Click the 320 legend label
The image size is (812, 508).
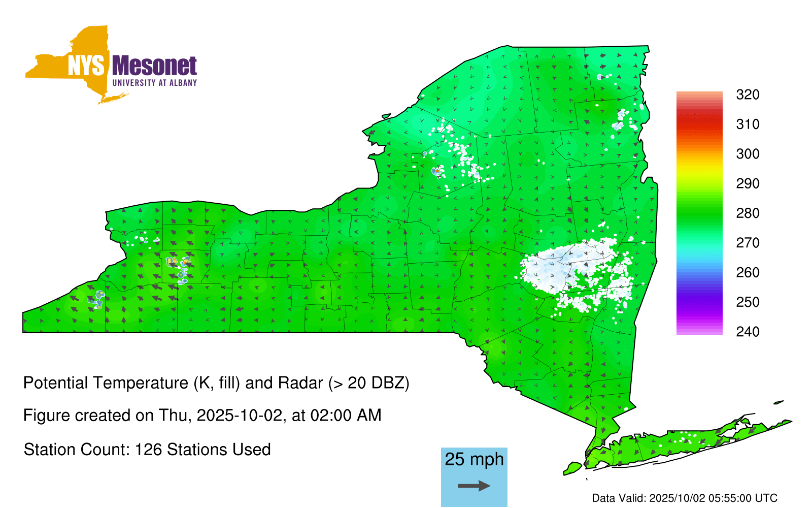click(x=748, y=94)
